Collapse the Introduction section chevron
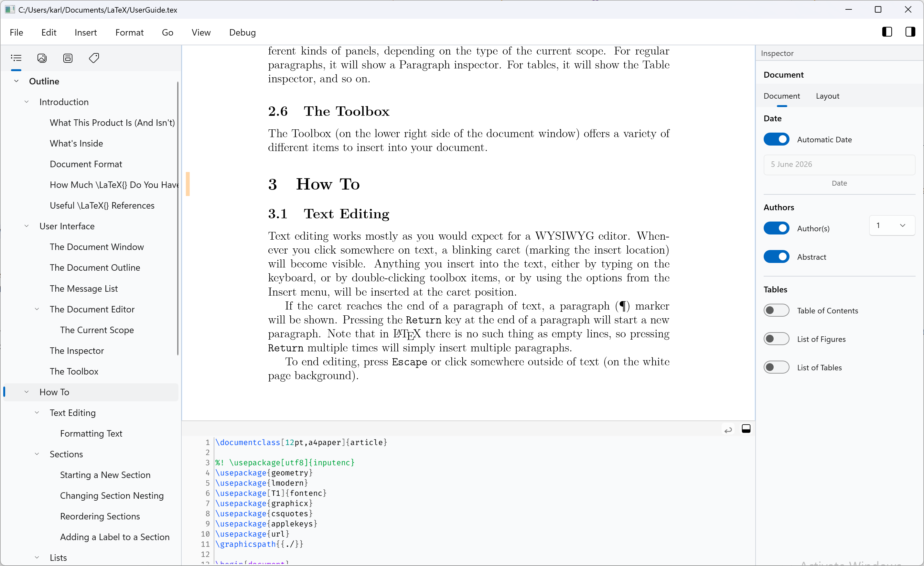This screenshot has width=924, height=566. (27, 102)
